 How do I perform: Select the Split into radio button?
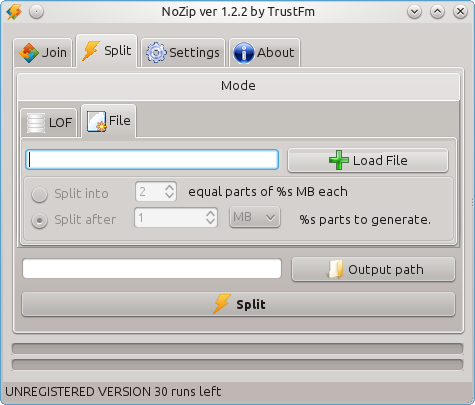coord(39,194)
